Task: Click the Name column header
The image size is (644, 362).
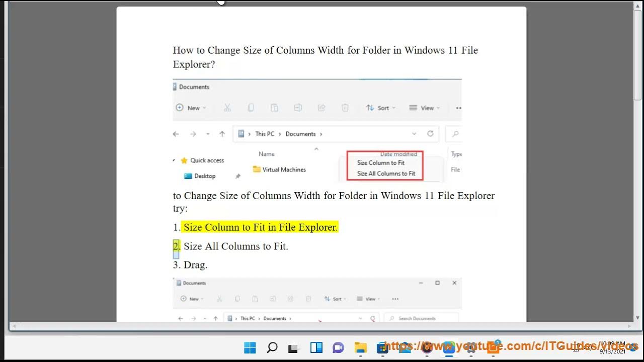Action: pyautogui.click(x=267, y=154)
